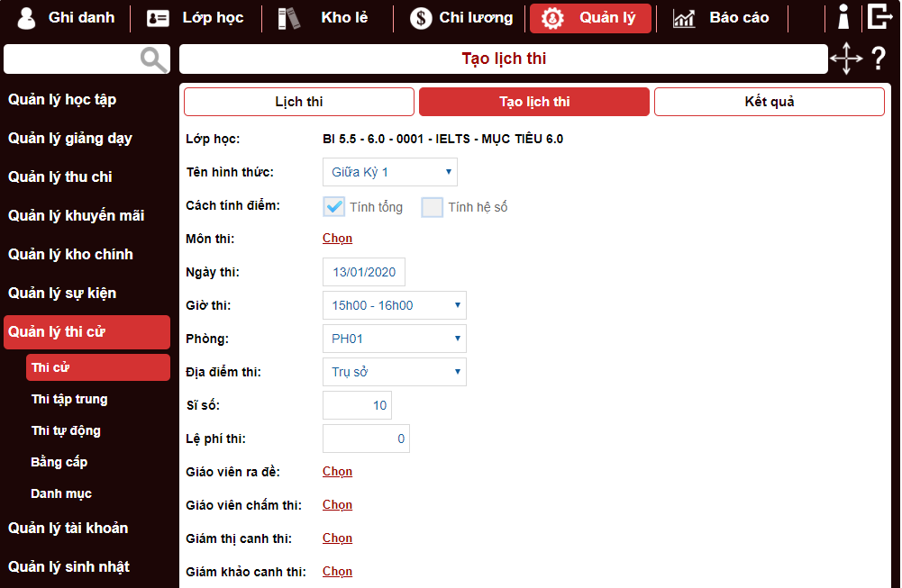Open Kho lẻ using its book icon
Viewport: 902px width, 588px height.
pos(287,17)
